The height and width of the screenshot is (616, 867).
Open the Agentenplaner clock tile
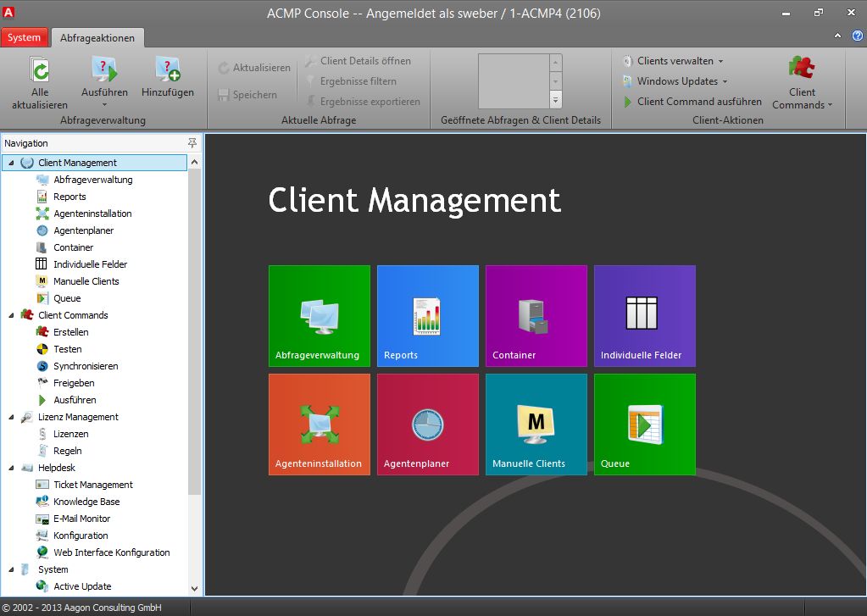[x=428, y=425]
